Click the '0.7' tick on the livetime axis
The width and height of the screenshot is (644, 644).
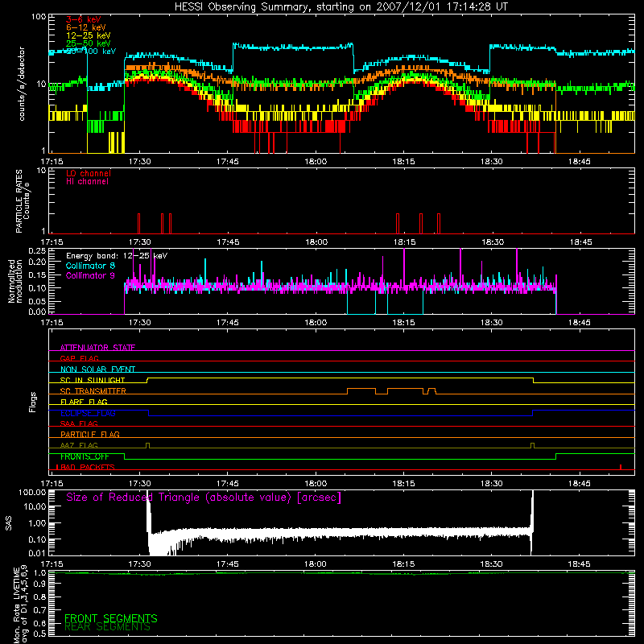39,610
